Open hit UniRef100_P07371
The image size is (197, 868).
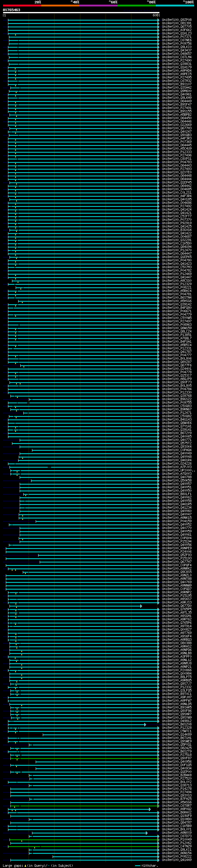pyautogui.click(x=176, y=37)
